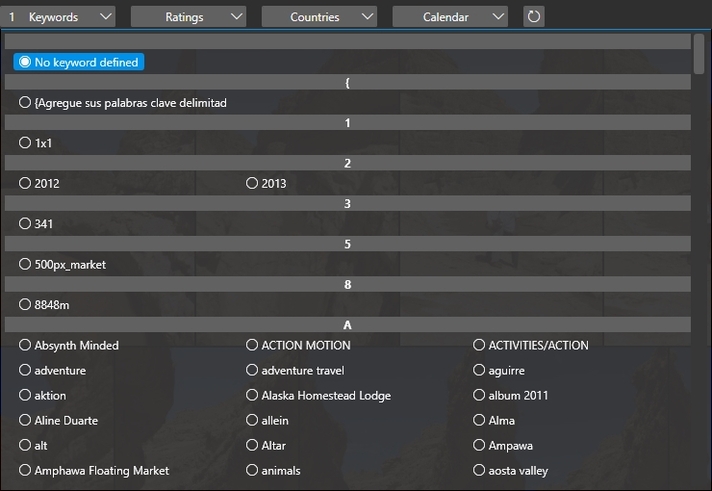Click the reset filters refresh icon
This screenshot has width=712, height=491.
(x=534, y=17)
